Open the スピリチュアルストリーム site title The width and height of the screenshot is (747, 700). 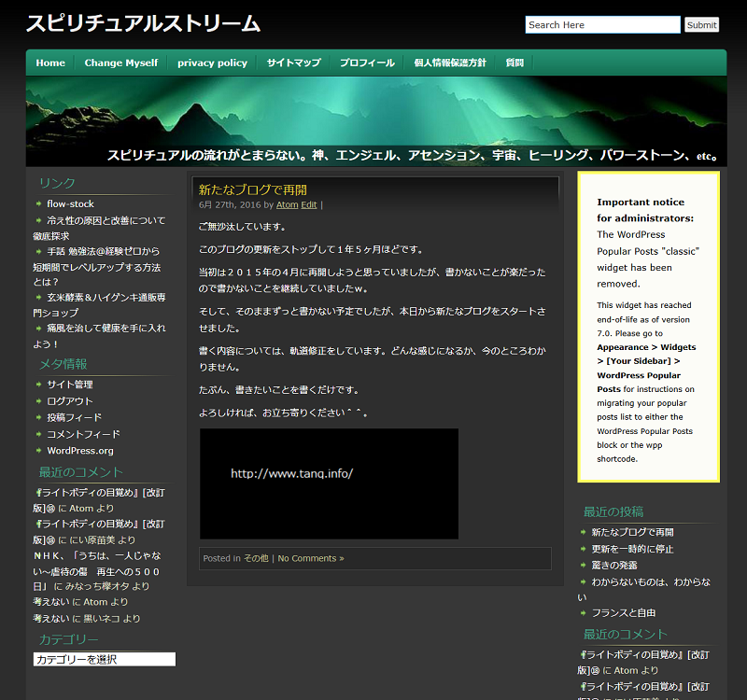(x=143, y=23)
